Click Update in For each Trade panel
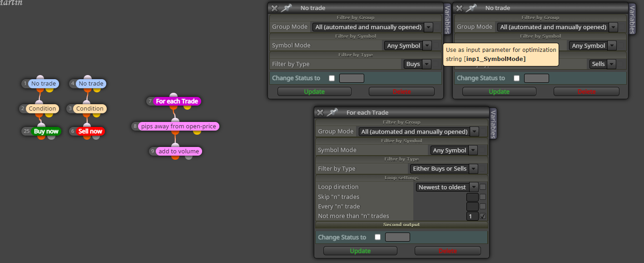The image size is (644, 263). pyautogui.click(x=360, y=251)
